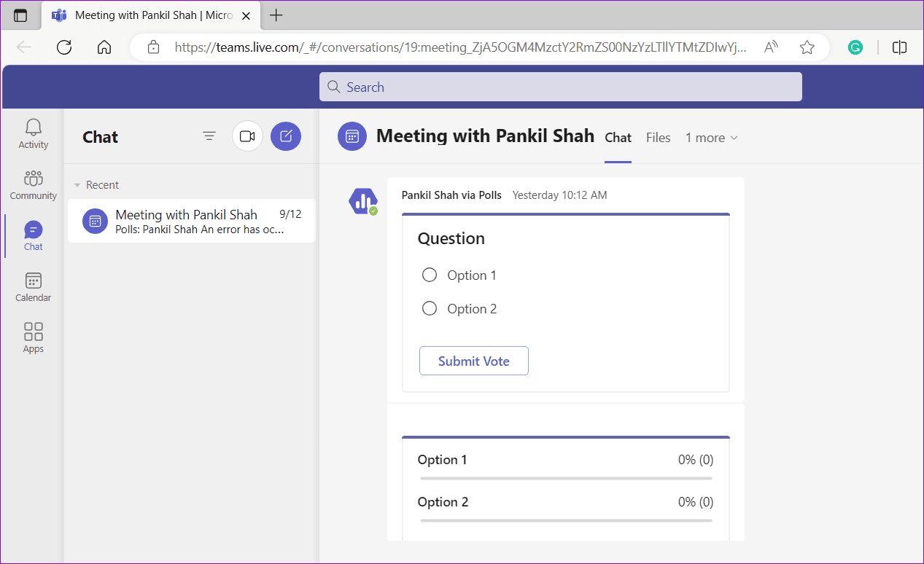Start a video call with the Meet now icon
The height and width of the screenshot is (564, 924).
click(x=247, y=136)
